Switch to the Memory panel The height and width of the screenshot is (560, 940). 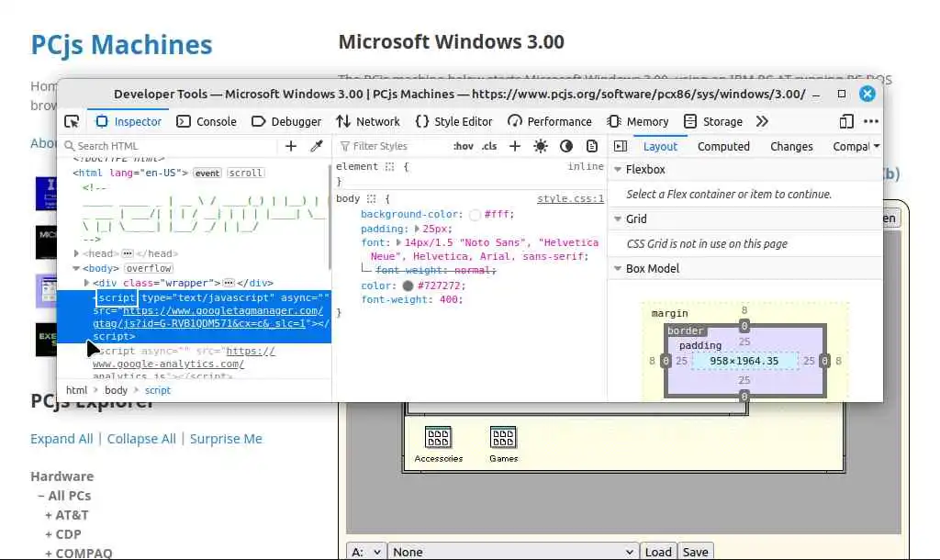[638, 122]
